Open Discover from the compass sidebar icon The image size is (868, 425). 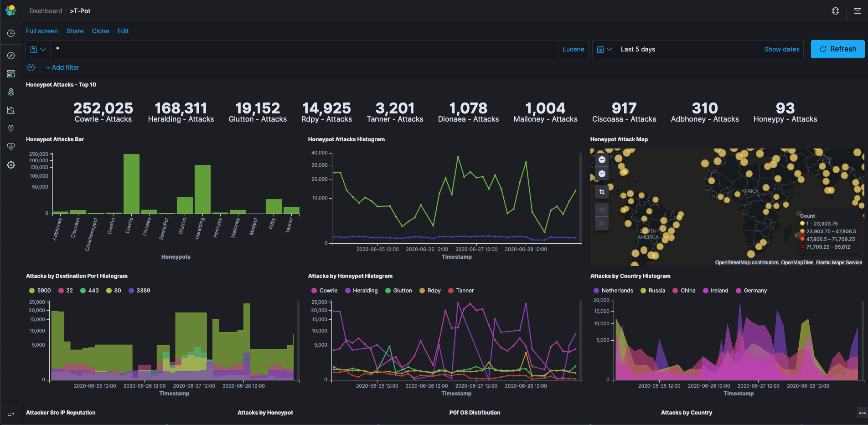point(11,56)
